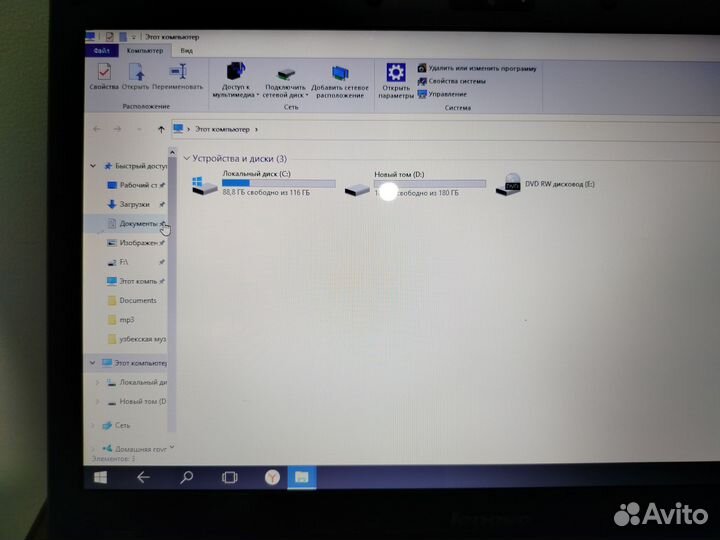Click File Explorer taskbar icon
This screenshot has height=540, width=720.
click(301, 478)
